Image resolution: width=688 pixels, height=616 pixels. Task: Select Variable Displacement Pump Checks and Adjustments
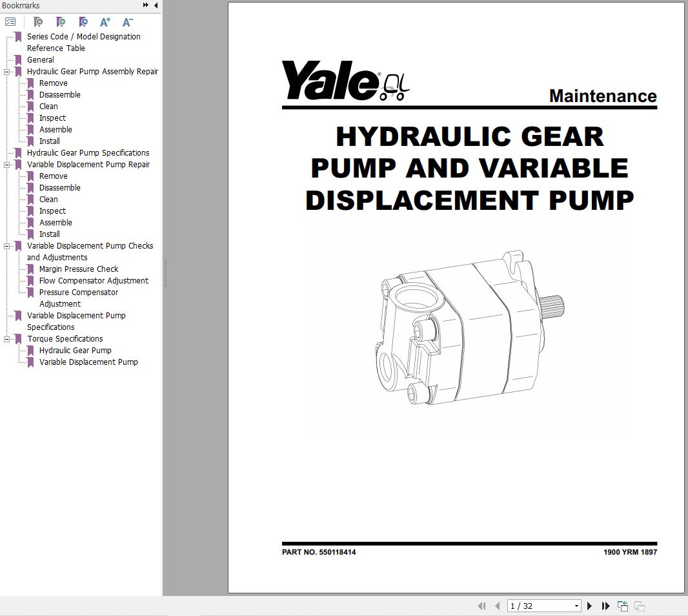point(90,252)
